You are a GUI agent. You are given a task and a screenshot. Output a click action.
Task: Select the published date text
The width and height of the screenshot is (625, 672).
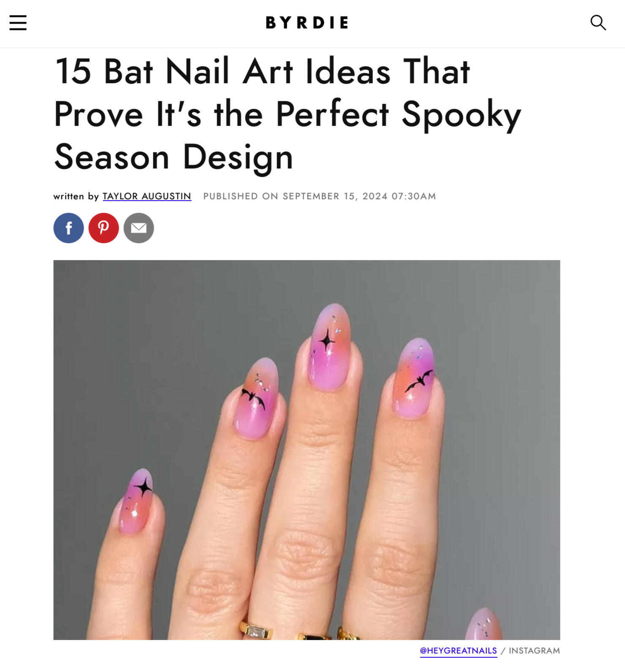click(319, 196)
